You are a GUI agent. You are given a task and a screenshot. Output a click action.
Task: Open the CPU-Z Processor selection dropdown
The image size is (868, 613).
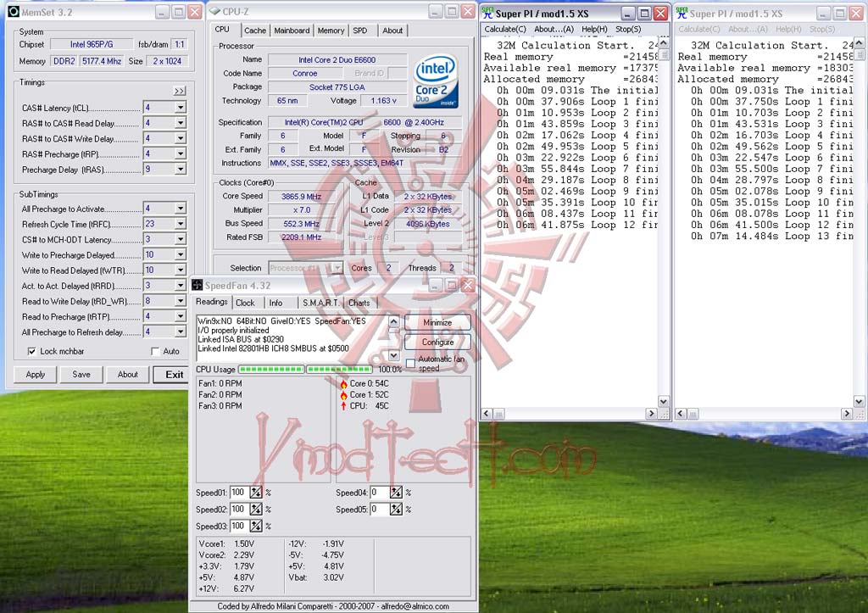click(337, 268)
